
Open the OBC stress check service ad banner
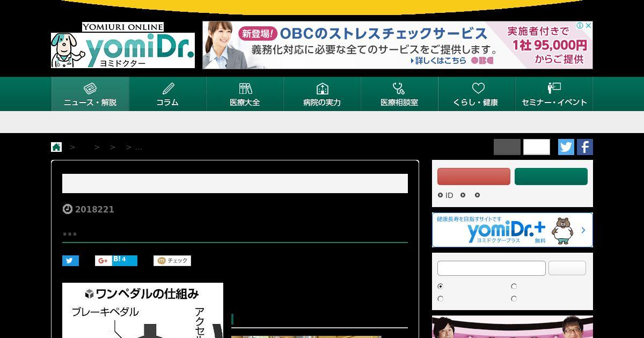point(397,45)
